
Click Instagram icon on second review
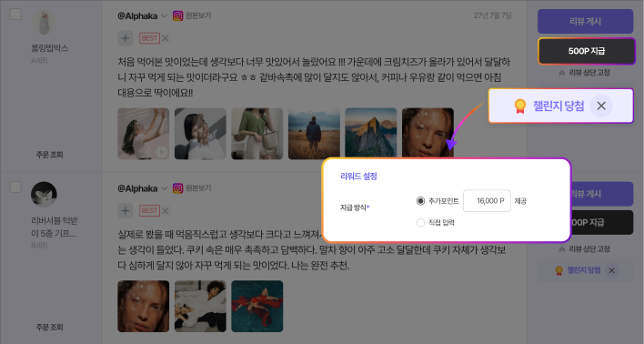(177, 188)
